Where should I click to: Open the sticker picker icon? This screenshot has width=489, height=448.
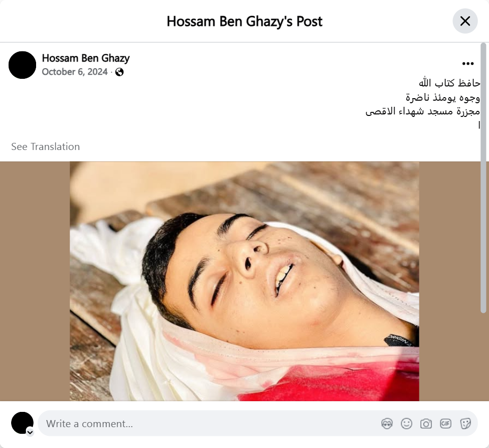[x=465, y=424]
